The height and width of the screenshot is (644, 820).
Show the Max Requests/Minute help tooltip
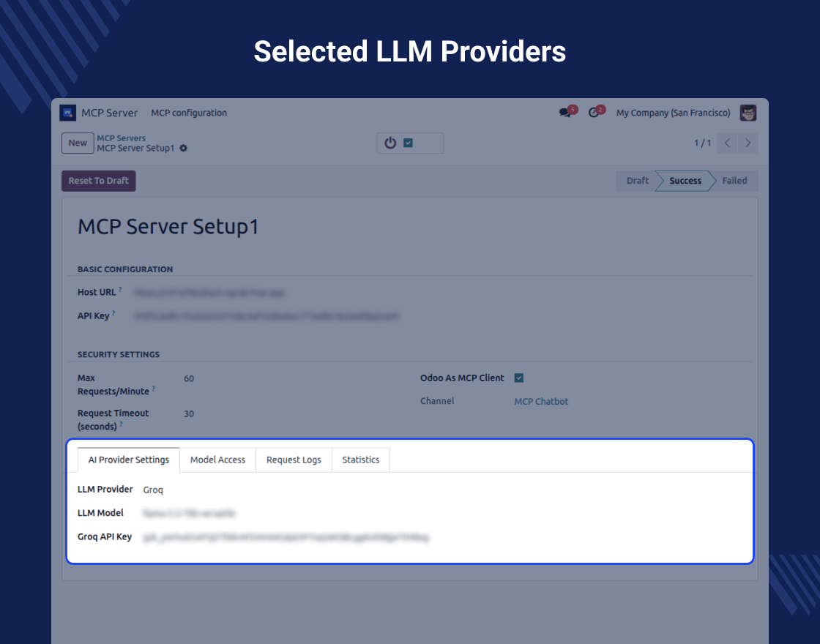(x=153, y=389)
